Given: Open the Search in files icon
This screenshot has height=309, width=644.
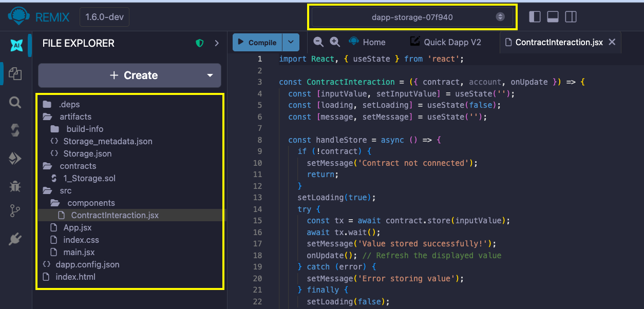Looking at the screenshot, I should pos(15,102).
